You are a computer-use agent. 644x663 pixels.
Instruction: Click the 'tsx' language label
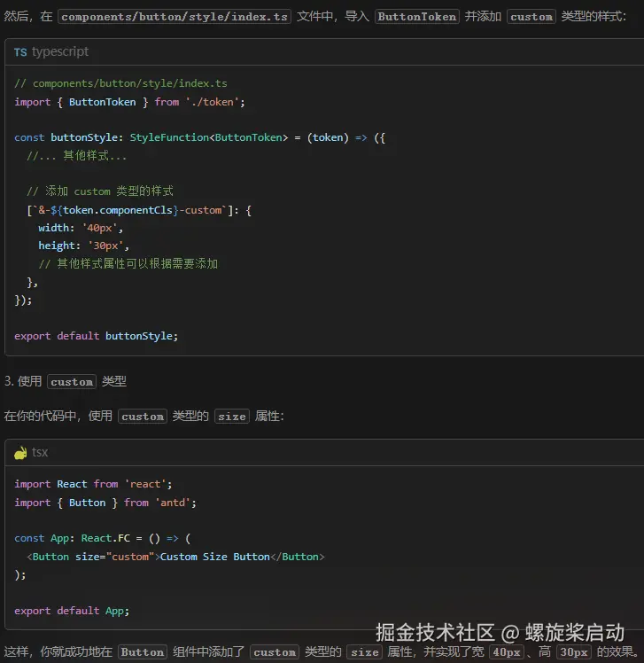tap(40, 452)
